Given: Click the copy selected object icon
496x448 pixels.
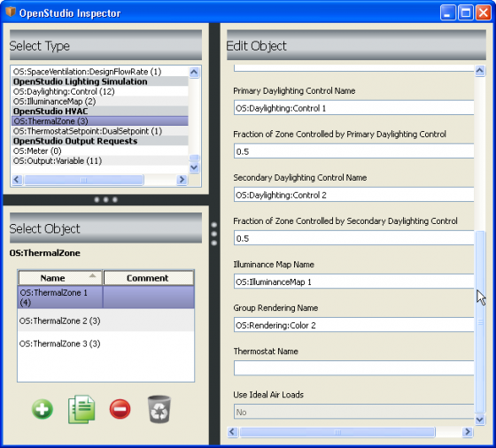Looking at the screenshot, I should (81, 409).
